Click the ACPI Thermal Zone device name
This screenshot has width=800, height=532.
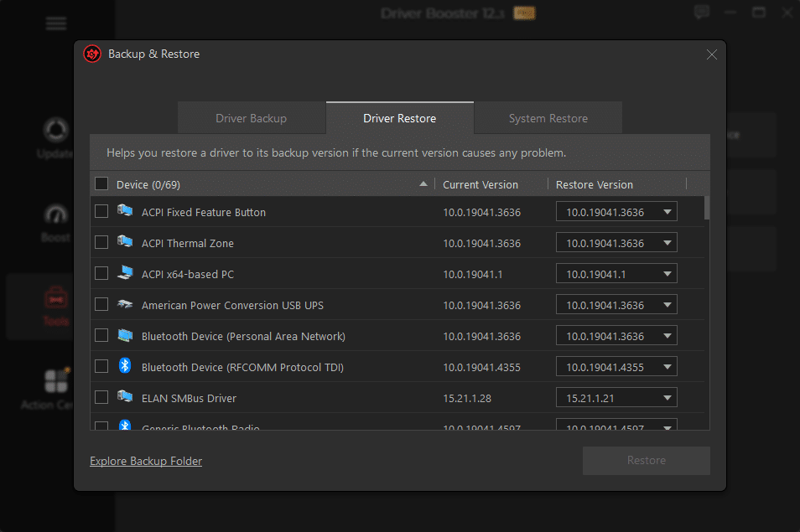(187, 243)
